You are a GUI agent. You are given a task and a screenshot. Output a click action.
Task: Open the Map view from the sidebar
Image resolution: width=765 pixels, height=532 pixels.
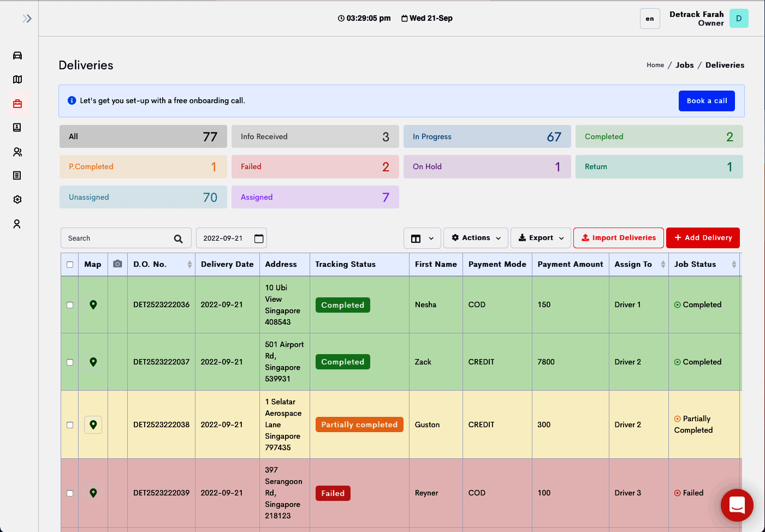(x=17, y=79)
